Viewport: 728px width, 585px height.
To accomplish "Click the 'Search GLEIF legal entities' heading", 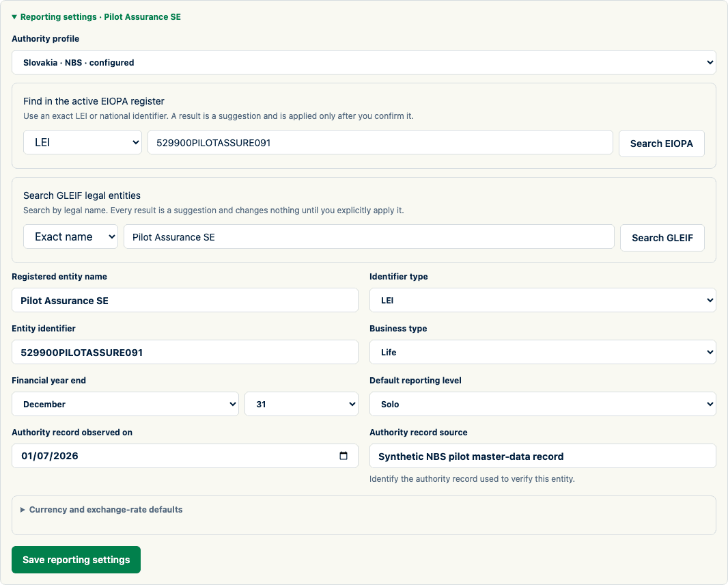I will 82,195.
